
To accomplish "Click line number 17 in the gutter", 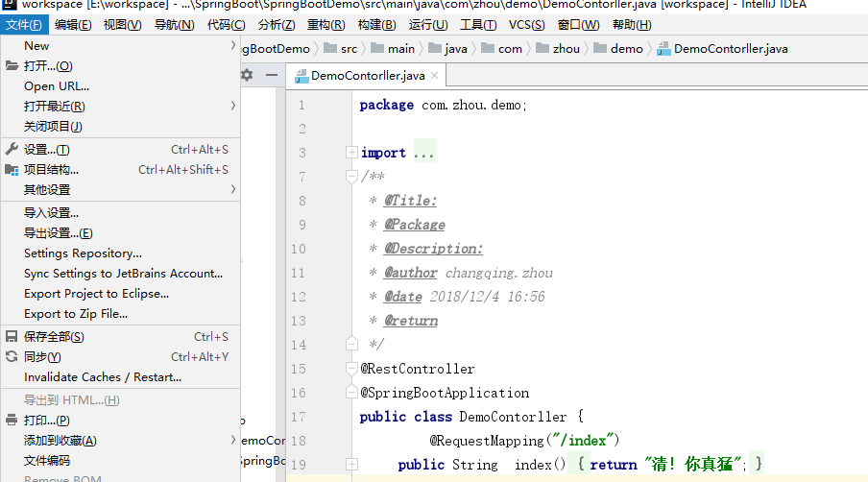I will point(299,417).
